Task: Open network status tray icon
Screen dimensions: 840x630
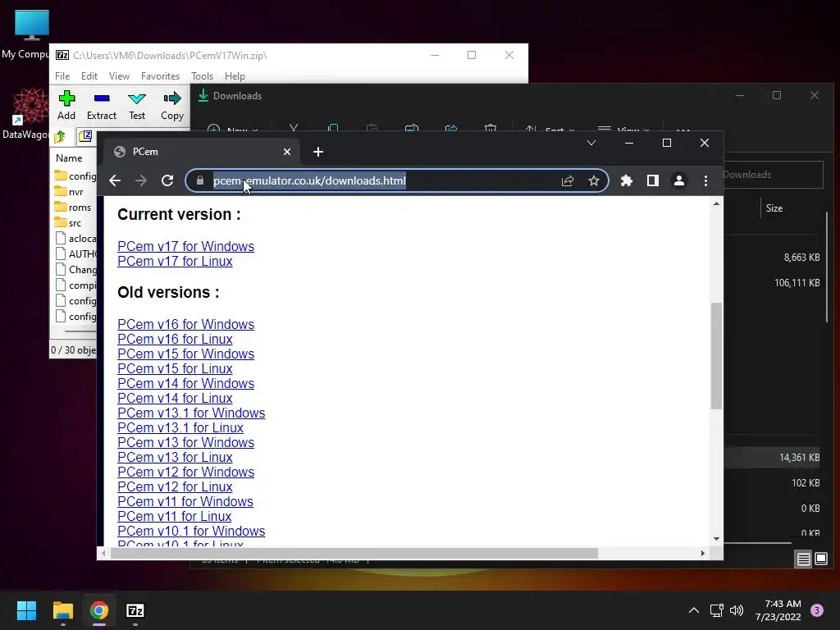Action: (x=716, y=610)
